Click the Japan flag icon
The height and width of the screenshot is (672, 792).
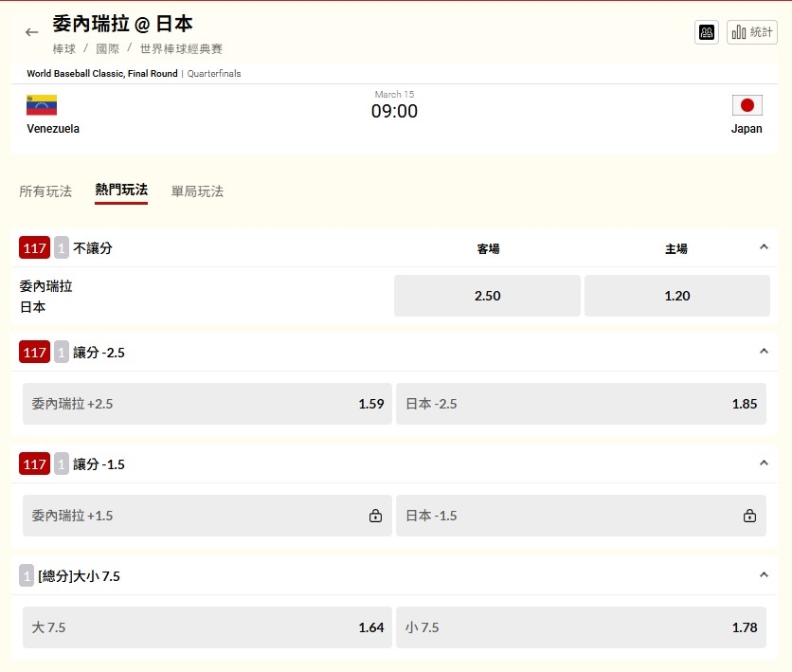pos(747,105)
